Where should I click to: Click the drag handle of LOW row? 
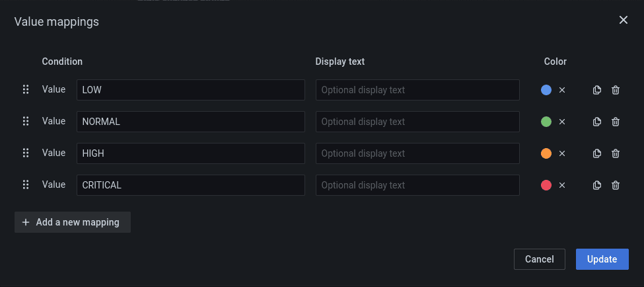click(26, 89)
